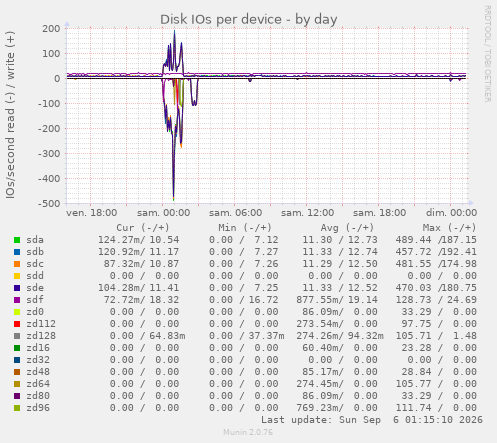Click zd112 avg value 273.54m/ 0.00

click(x=337, y=324)
